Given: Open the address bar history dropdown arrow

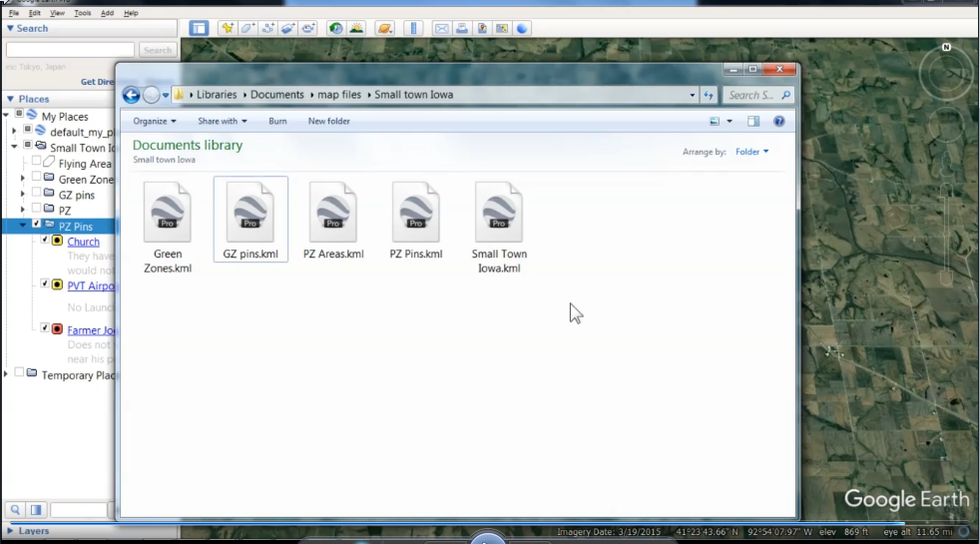Looking at the screenshot, I should coord(692,96).
